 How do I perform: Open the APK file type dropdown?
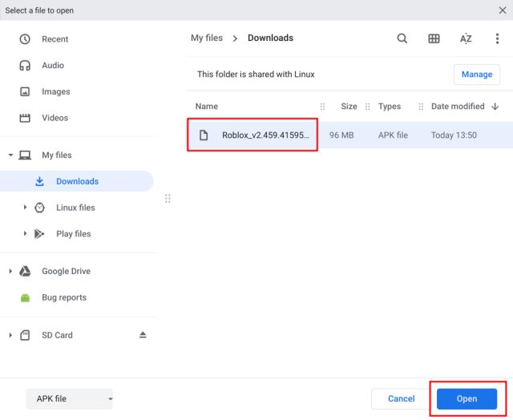70,398
